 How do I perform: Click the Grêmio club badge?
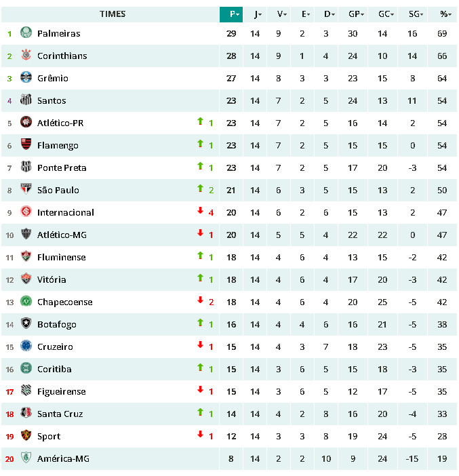click(x=26, y=78)
